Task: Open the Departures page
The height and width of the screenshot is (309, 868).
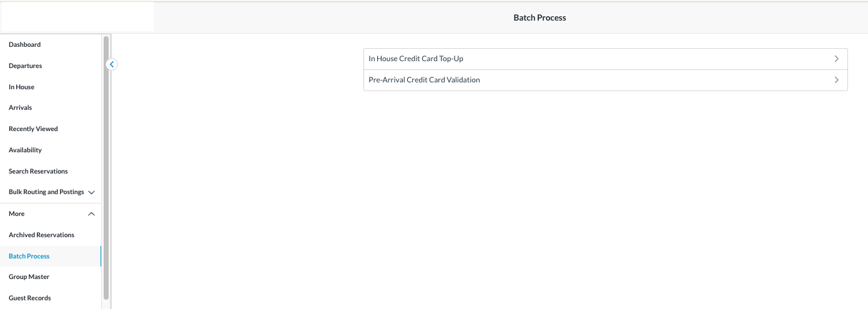Action: tap(26, 66)
